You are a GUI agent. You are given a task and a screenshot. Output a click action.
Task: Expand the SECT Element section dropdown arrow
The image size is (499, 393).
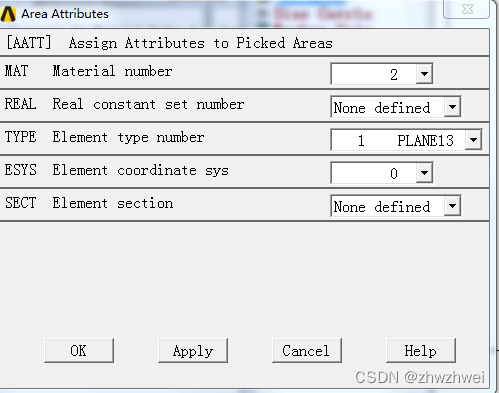[x=452, y=206]
